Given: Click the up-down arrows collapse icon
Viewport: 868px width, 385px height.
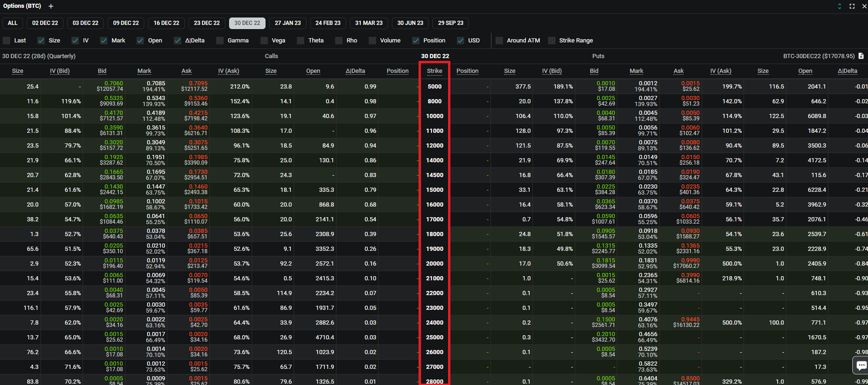Looking at the screenshot, I should (x=839, y=6).
